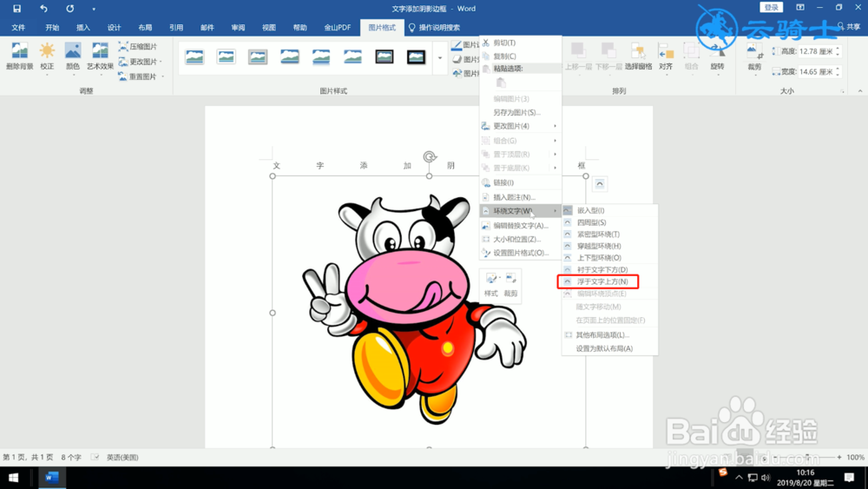Click the 裁剪 crop icon in ribbon
The height and width of the screenshot is (489, 868).
pyautogui.click(x=754, y=57)
